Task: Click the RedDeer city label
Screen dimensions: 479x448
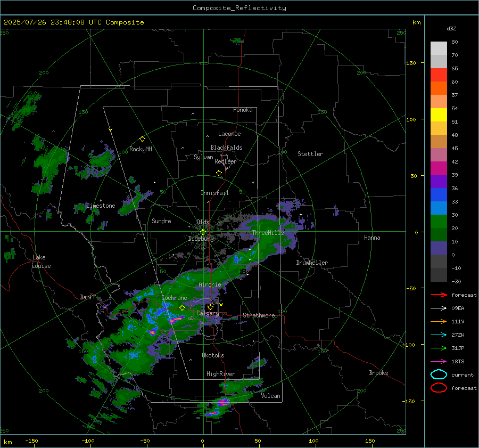Action: 226,161
